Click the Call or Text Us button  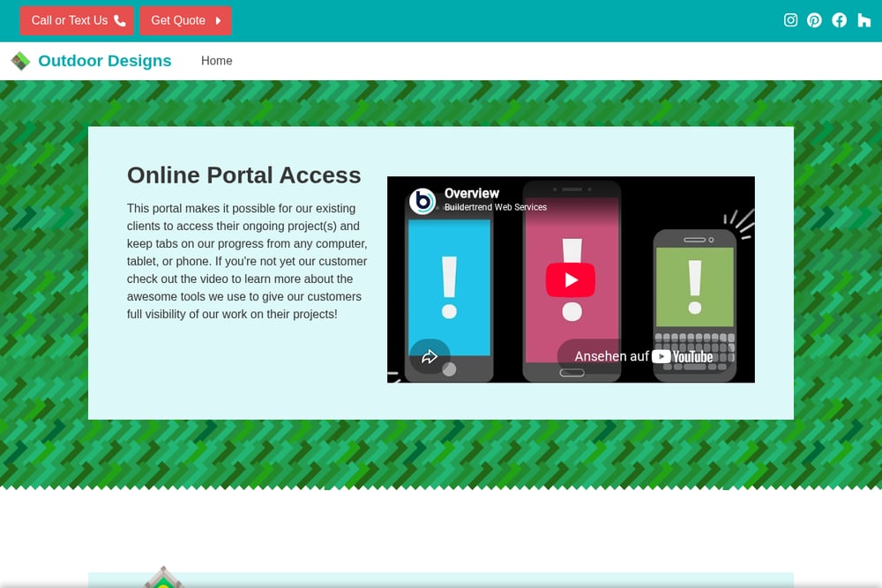click(77, 21)
